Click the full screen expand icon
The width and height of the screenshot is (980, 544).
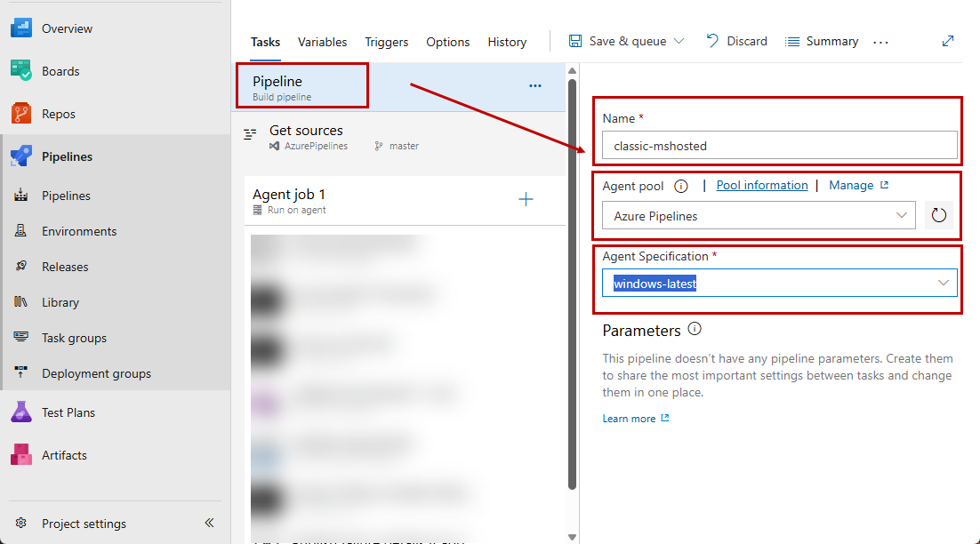point(948,41)
